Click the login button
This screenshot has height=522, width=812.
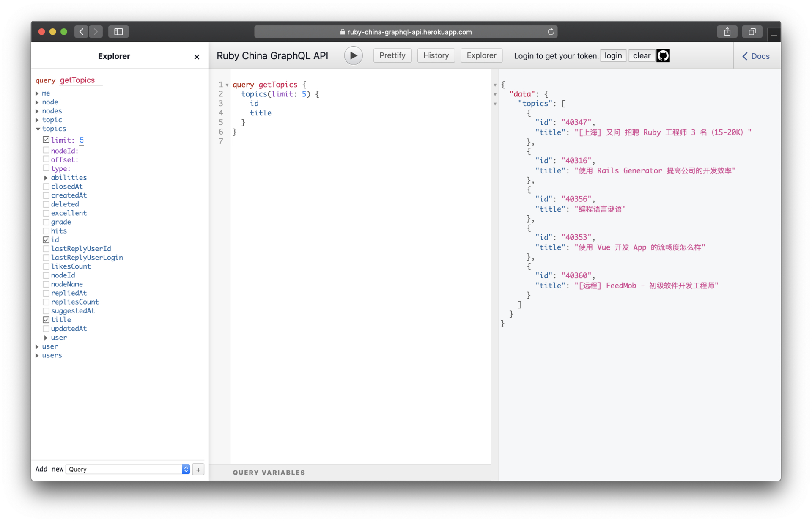coord(613,55)
